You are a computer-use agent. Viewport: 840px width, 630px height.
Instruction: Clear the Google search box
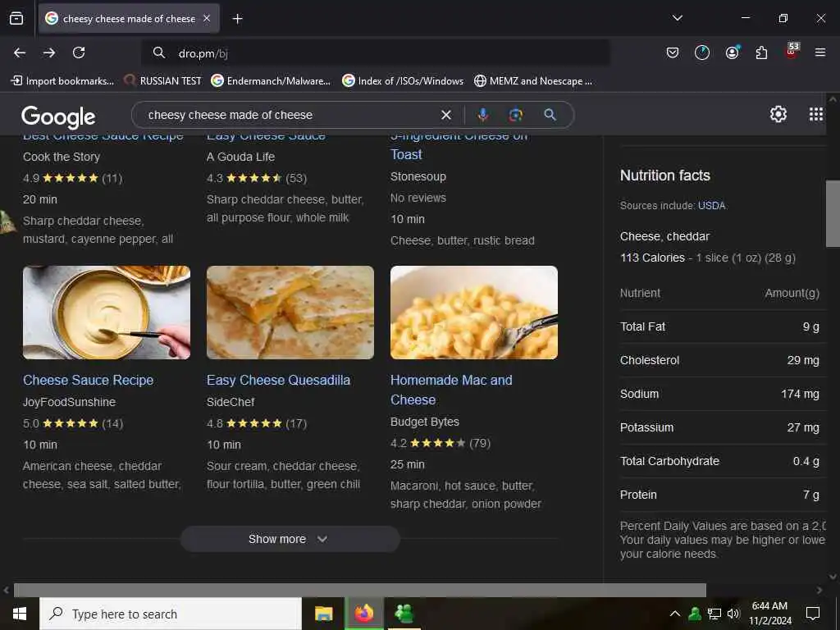445,115
